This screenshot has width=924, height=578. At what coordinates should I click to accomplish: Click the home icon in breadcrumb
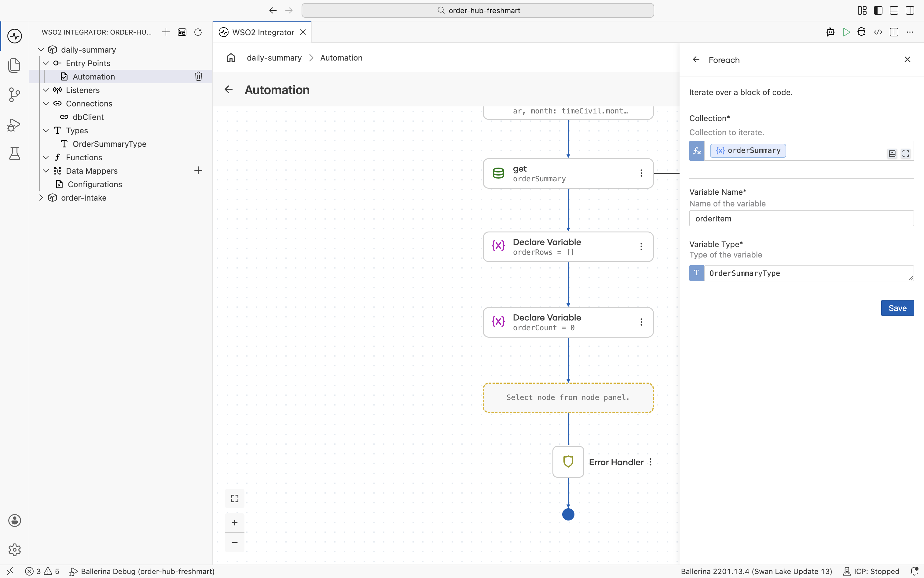(x=231, y=58)
